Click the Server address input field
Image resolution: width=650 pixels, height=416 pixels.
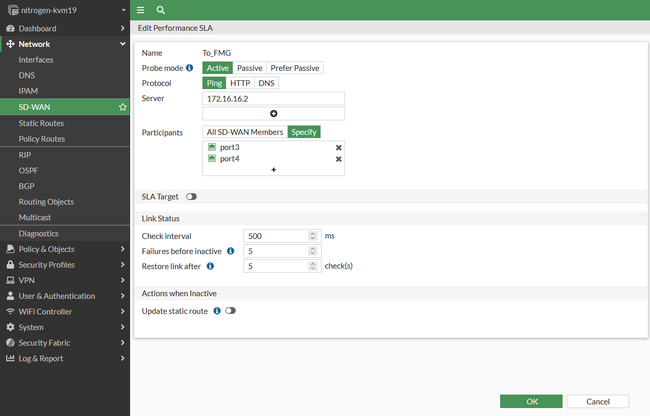tap(273, 99)
